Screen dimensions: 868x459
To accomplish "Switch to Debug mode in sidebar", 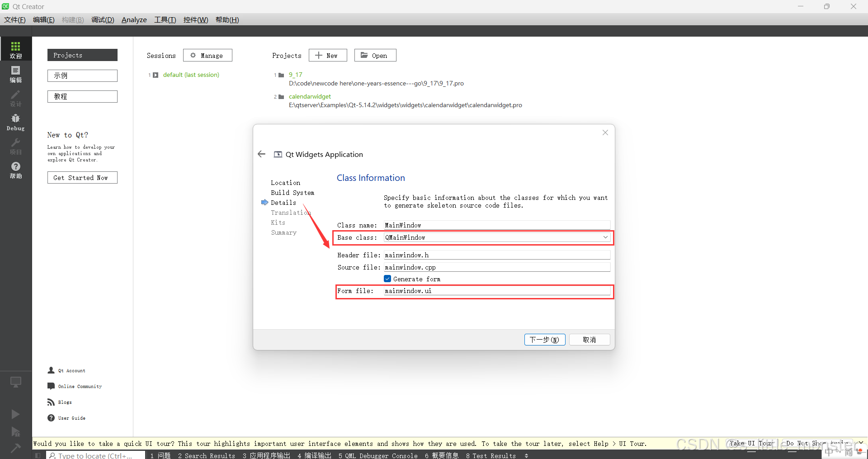I will coord(16,122).
